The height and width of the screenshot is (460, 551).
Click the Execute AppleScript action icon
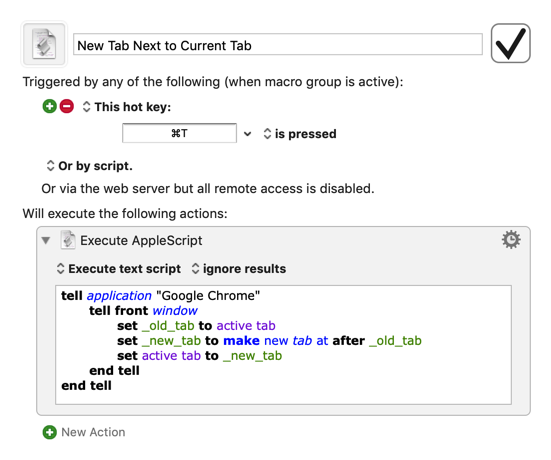(68, 240)
